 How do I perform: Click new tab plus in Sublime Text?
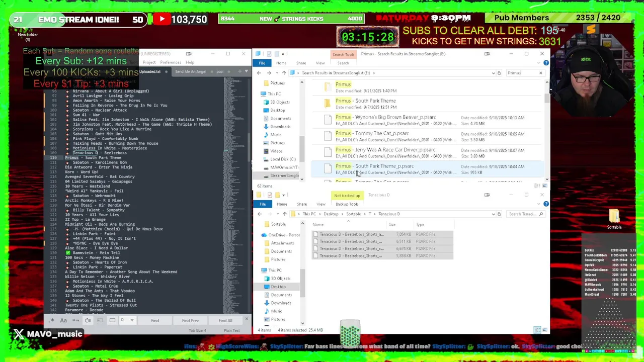click(x=239, y=71)
